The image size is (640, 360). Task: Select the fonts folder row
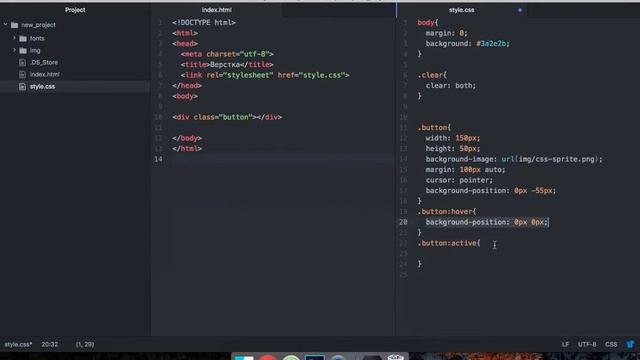75,38
